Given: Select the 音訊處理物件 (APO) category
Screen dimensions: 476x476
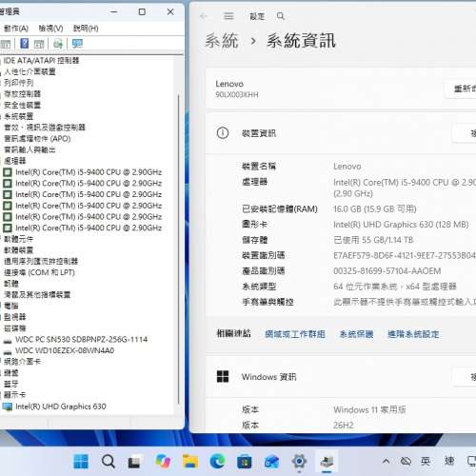Looking at the screenshot, I should click(x=37, y=139).
